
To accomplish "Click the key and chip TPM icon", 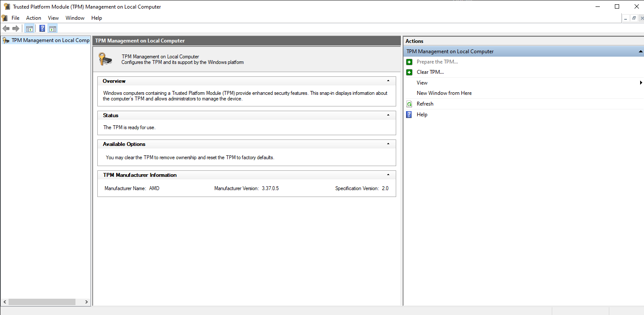I will coord(105,59).
